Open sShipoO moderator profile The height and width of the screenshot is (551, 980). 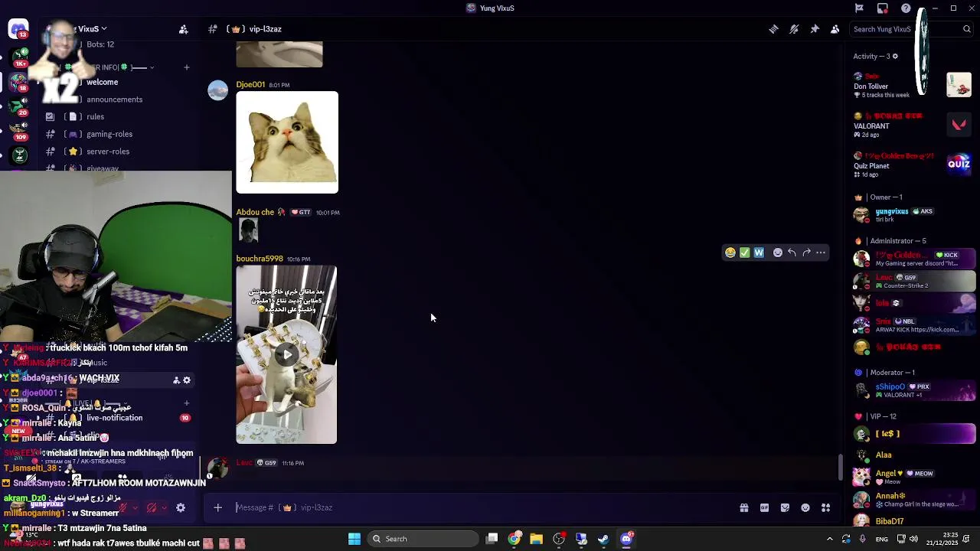coord(913,390)
